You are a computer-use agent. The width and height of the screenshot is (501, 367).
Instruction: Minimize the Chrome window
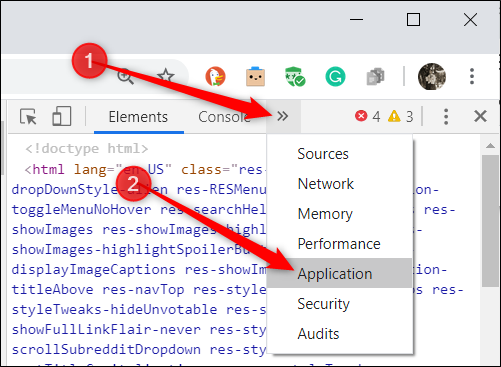(x=356, y=20)
